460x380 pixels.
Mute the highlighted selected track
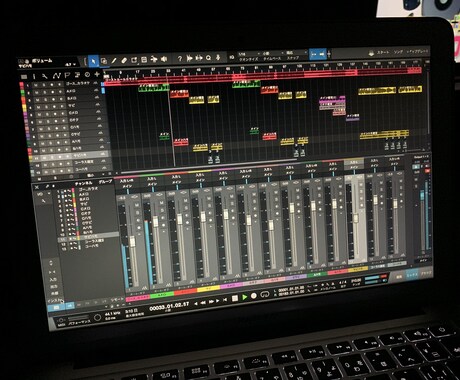(x=44, y=157)
